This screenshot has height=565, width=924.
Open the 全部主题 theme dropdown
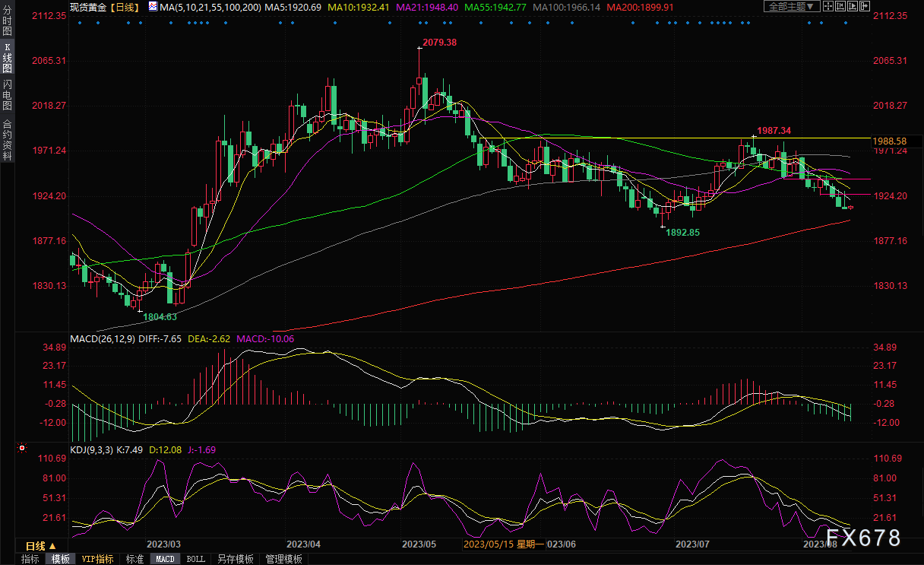coord(792,6)
